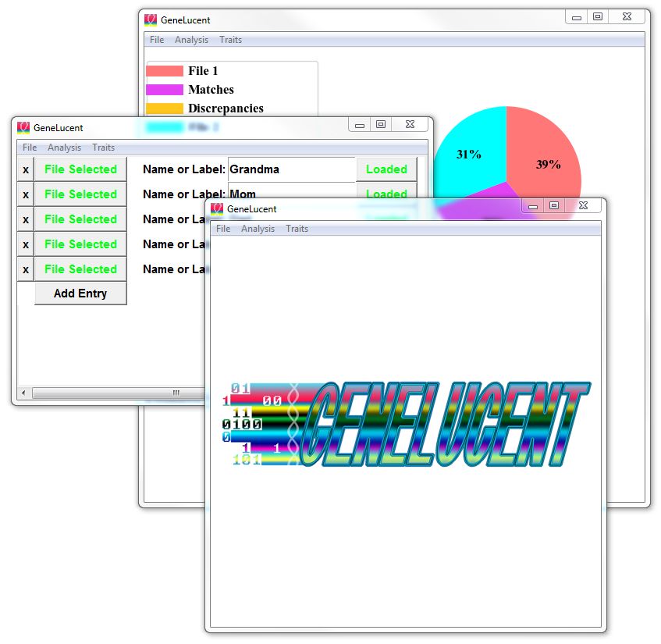Click left arrow of horizontal scrollbar
The height and width of the screenshot is (644, 661).
23,393
